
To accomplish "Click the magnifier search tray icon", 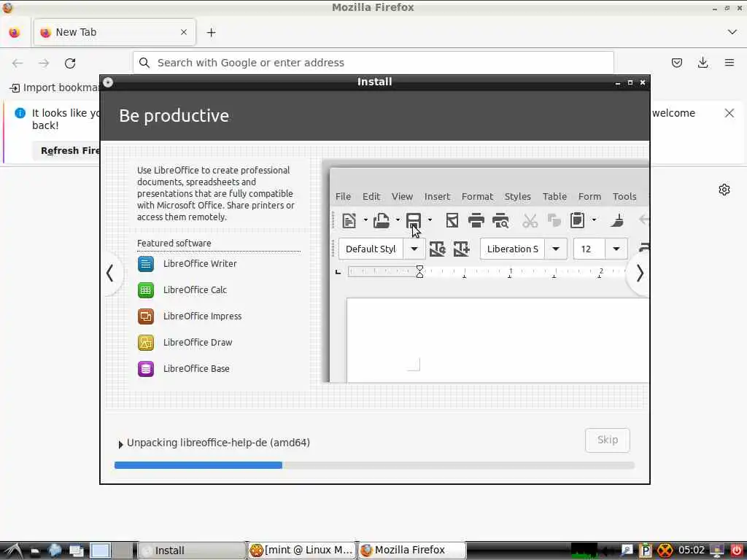I will point(627,551).
